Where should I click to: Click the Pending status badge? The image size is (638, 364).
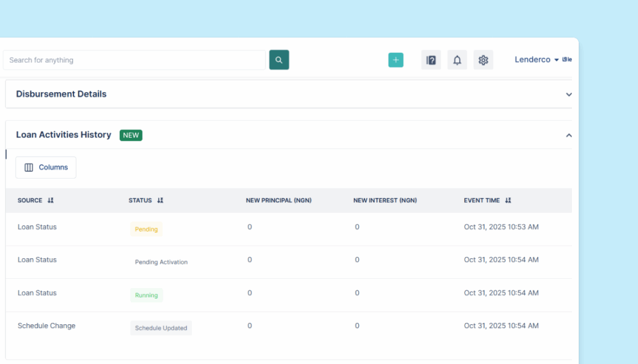tap(146, 230)
